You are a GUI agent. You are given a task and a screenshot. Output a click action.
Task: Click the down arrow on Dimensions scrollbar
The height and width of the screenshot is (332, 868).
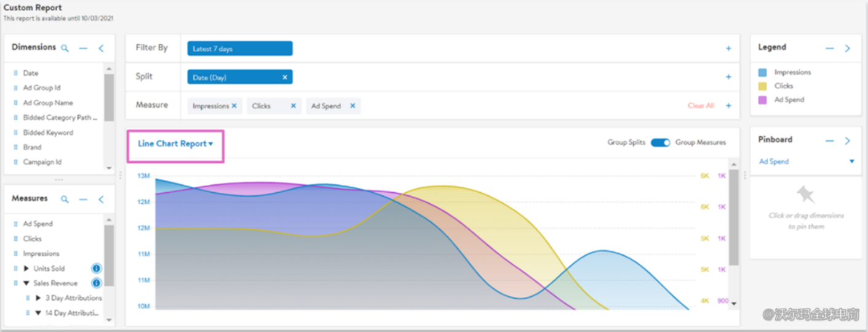[109, 168]
